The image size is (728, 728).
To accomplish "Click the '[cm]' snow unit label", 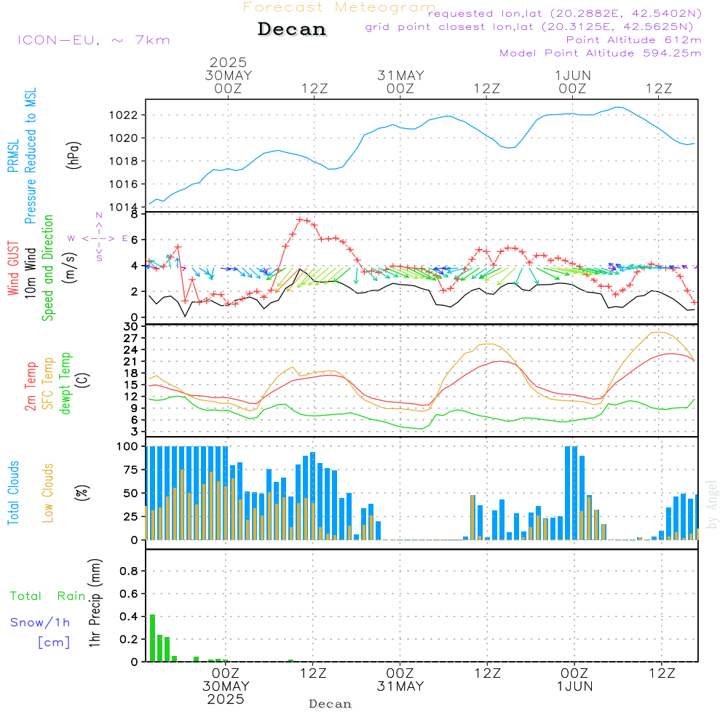I will click(54, 643).
